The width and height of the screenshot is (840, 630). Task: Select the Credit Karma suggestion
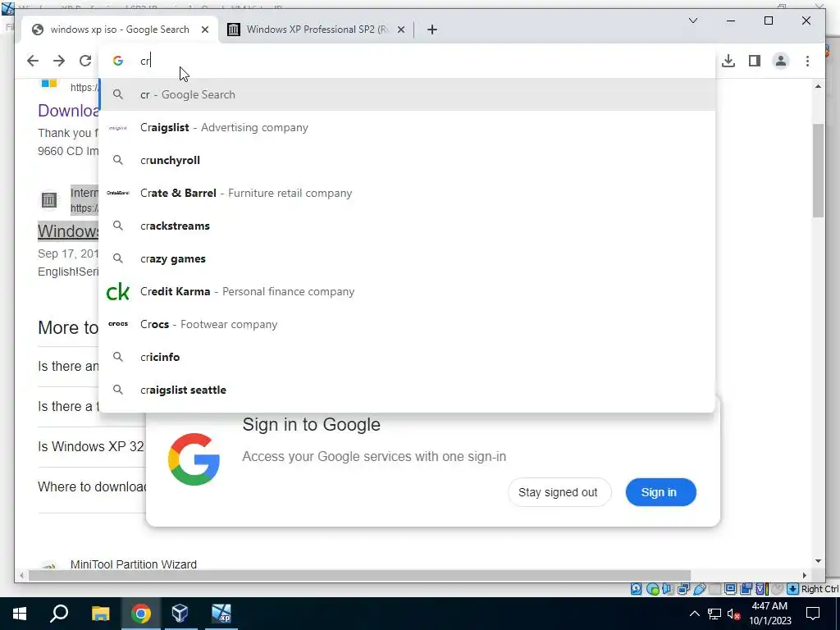click(x=407, y=291)
